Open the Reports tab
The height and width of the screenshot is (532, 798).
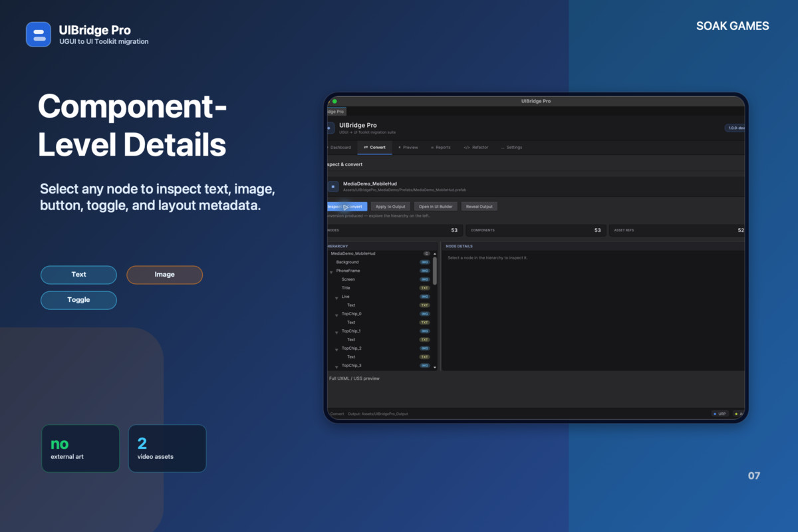441,147
